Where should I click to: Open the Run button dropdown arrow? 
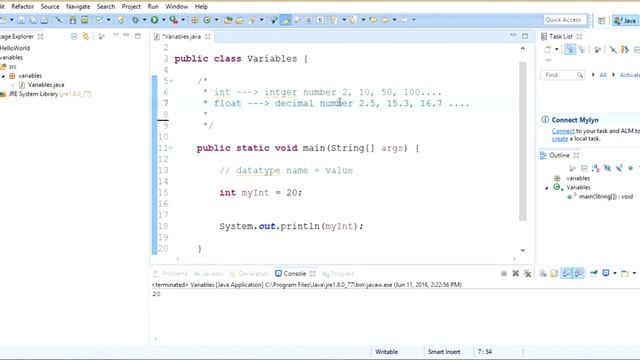pyautogui.click(x=164, y=20)
